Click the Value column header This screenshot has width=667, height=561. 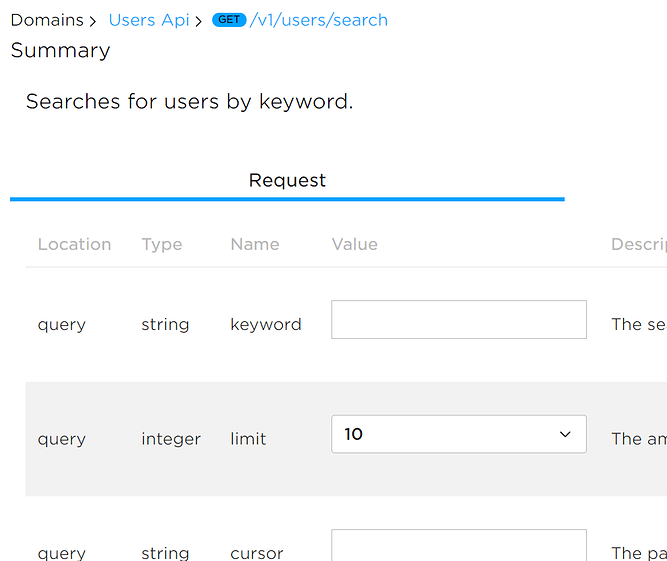click(355, 244)
